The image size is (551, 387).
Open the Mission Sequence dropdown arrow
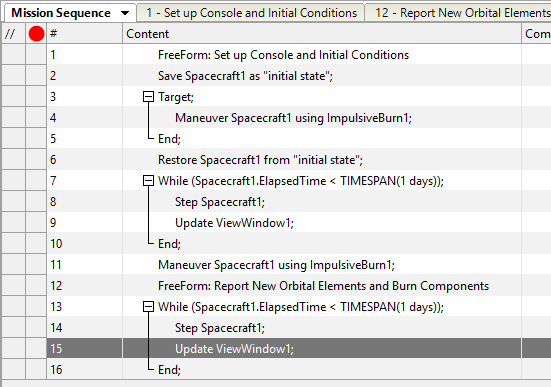125,13
